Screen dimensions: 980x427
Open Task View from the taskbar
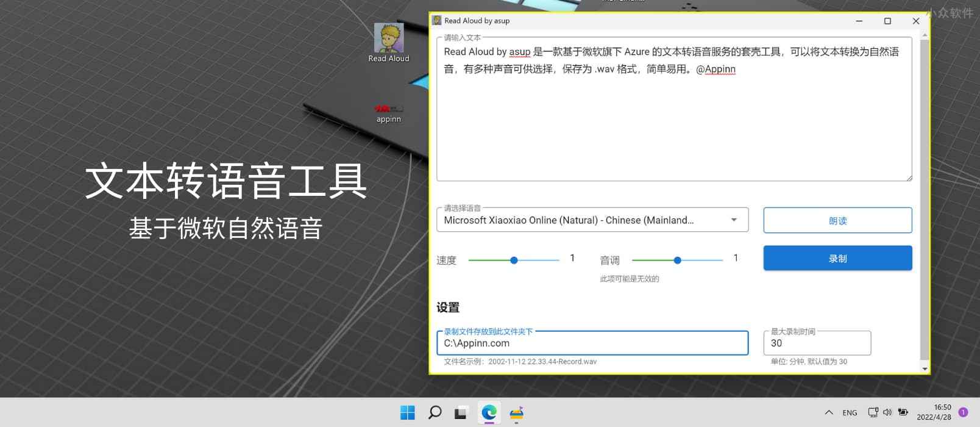pos(461,413)
